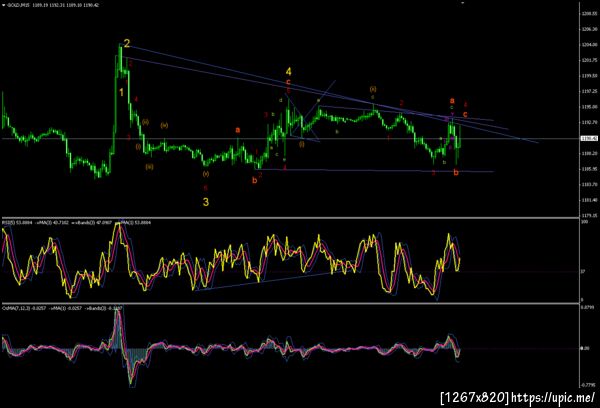This screenshot has height=408, width=600.
Task: Select the GOLD,M15 chart title text
Action: click(16, 5)
